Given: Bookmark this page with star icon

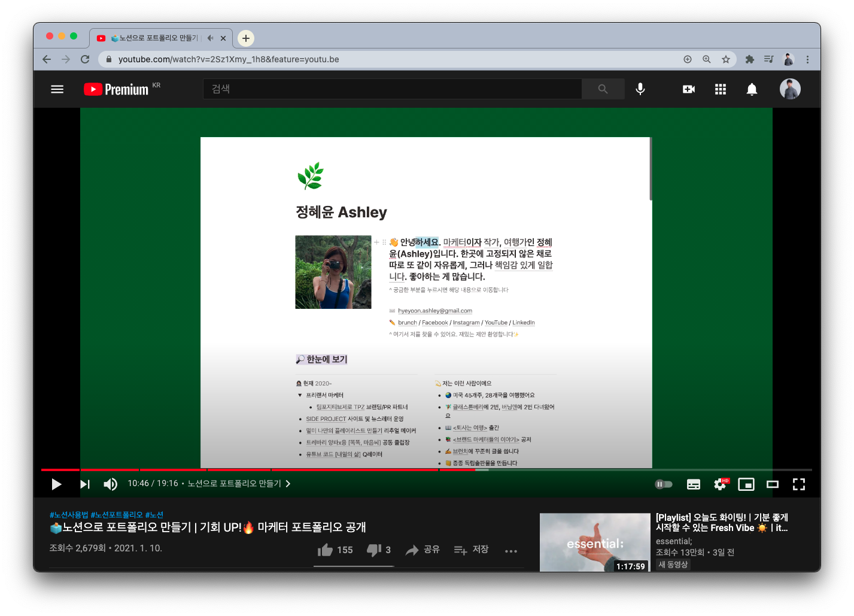Looking at the screenshot, I should point(726,59).
